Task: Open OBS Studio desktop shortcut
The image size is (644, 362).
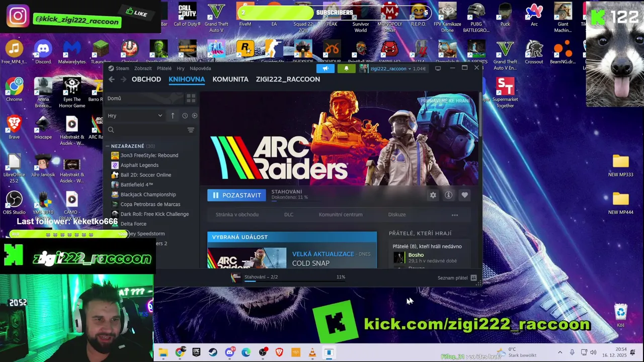Action: [x=14, y=202]
